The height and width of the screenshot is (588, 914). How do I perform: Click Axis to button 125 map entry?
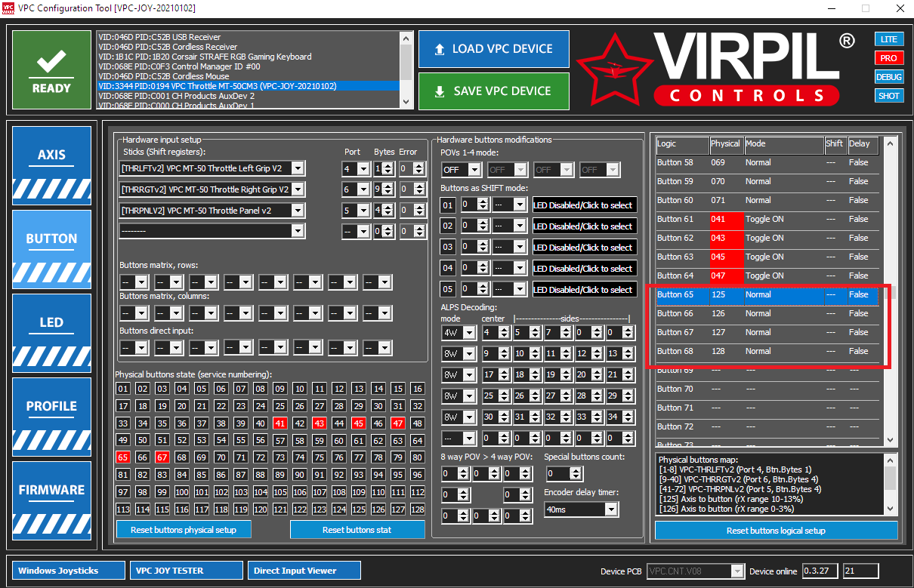(x=731, y=498)
